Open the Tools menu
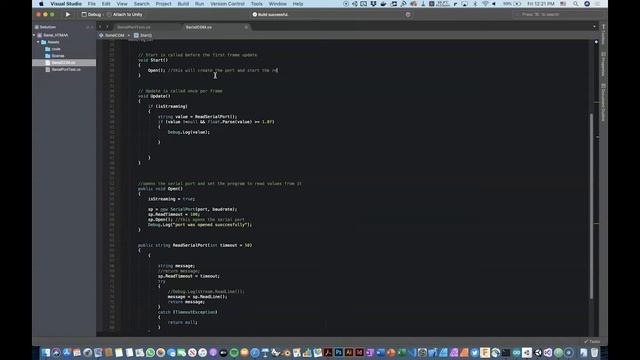The height and width of the screenshot is (360, 640). pyautogui.click(x=257, y=4)
